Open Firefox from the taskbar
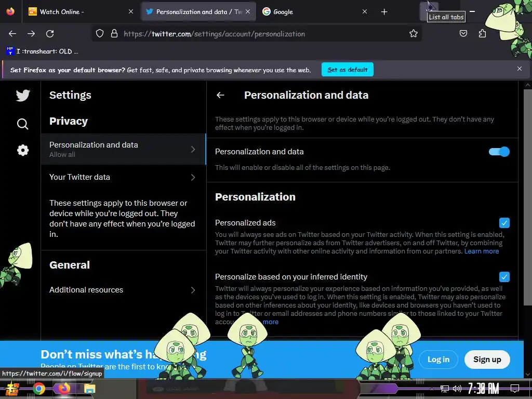The image size is (532, 399). tap(64, 389)
